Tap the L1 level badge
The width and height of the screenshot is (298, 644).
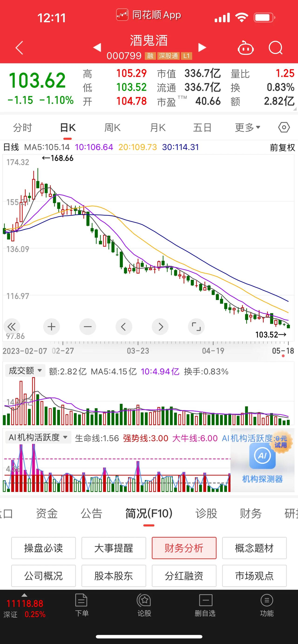click(x=186, y=56)
